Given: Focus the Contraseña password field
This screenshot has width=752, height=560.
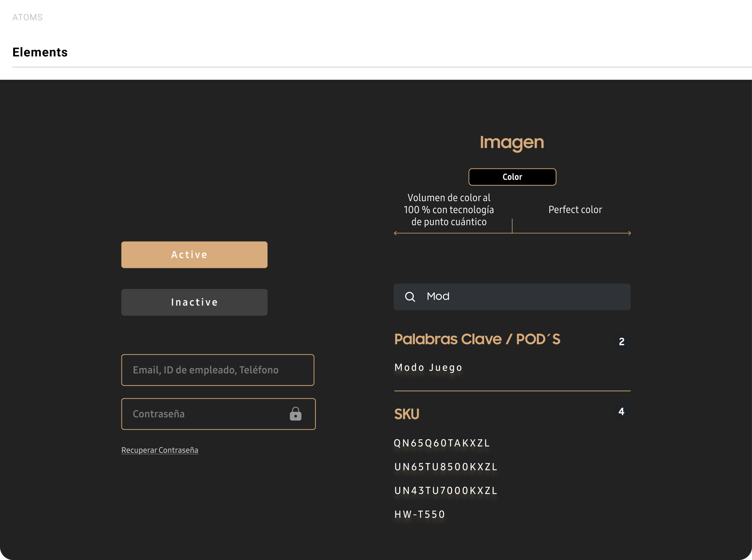Looking at the screenshot, I should [x=203, y=414].
